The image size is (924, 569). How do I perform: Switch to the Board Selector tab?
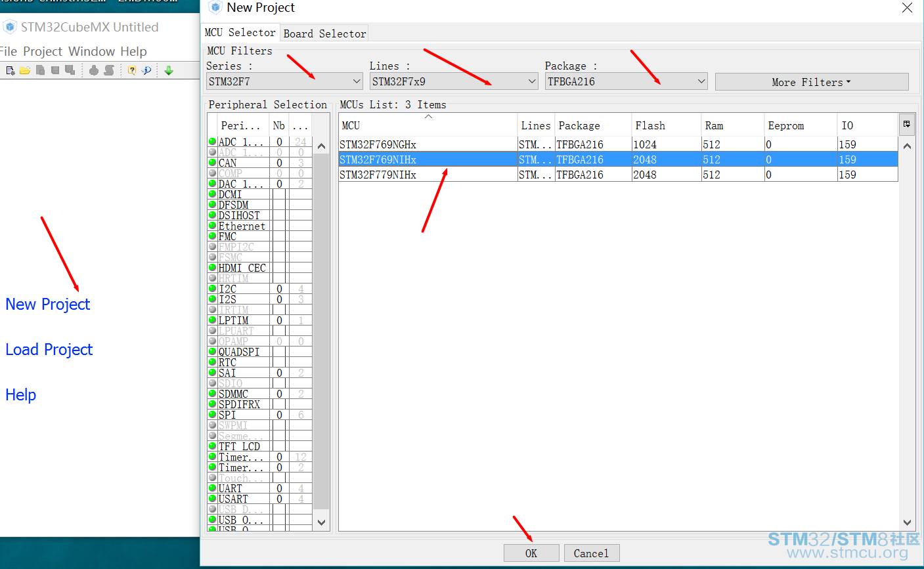324,33
